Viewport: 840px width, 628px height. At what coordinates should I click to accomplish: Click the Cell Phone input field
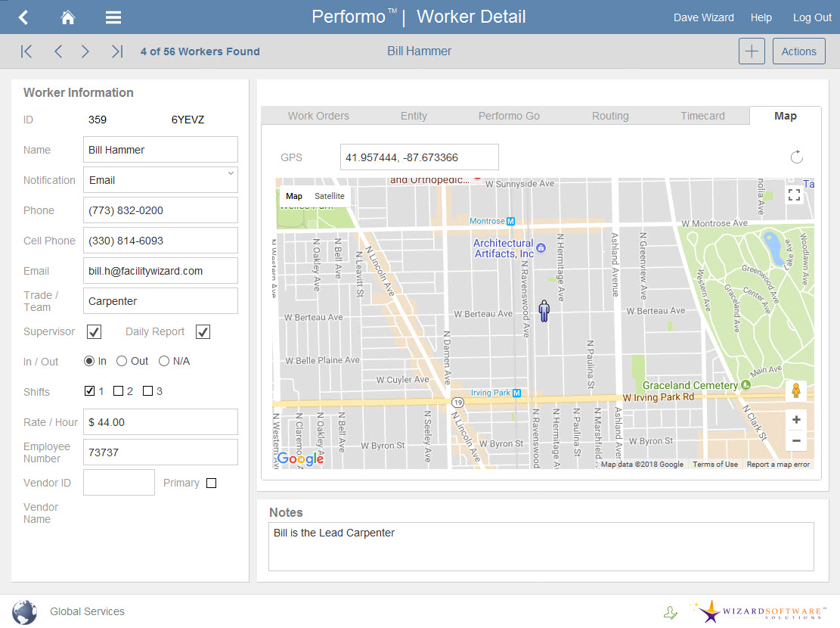[160, 241]
